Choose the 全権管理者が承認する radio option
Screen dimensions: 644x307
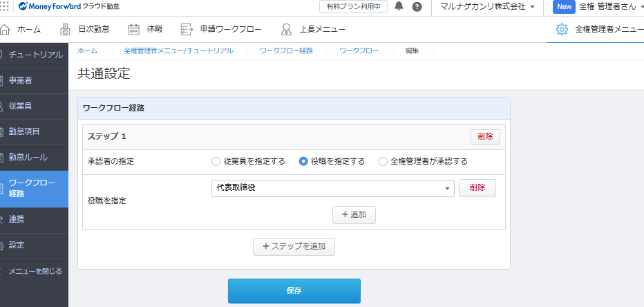click(x=383, y=161)
